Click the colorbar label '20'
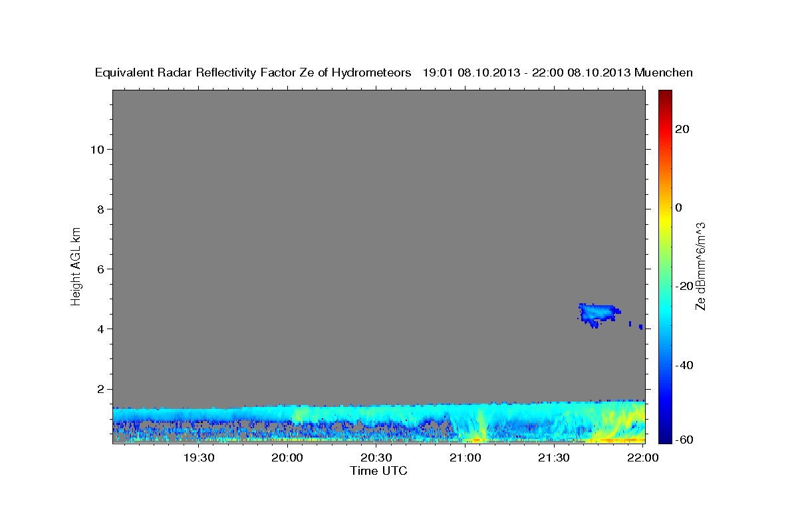 point(682,129)
